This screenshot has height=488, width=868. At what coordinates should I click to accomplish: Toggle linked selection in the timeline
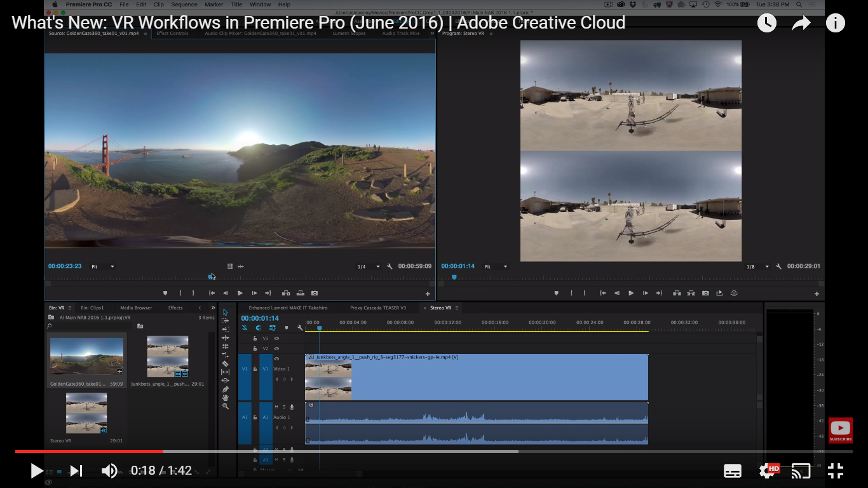(x=272, y=328)
